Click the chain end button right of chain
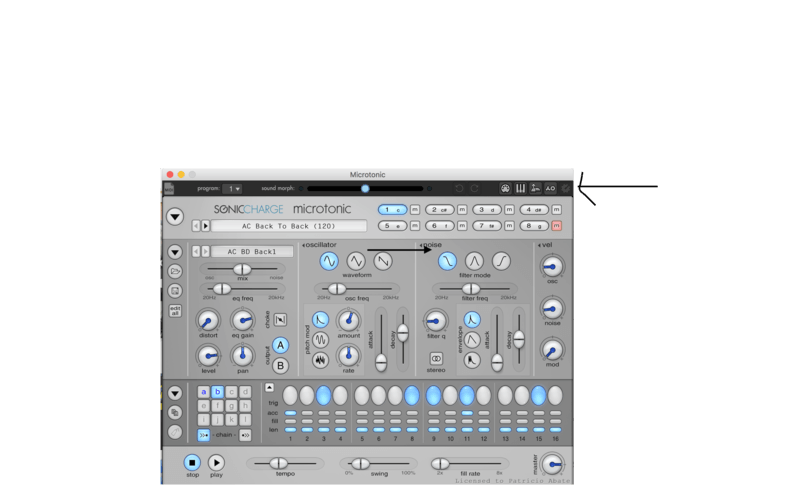 245,435
